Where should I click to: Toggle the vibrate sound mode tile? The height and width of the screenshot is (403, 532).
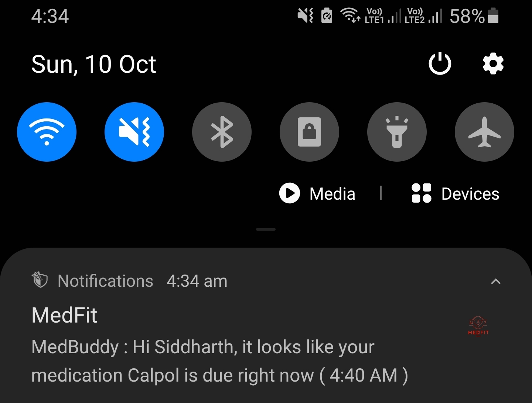click(x=134, y=132)
